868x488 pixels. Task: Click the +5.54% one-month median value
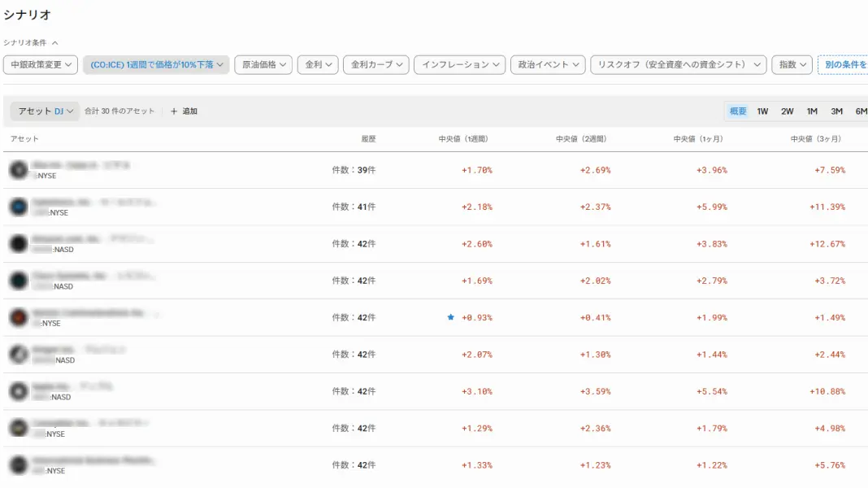712,391
